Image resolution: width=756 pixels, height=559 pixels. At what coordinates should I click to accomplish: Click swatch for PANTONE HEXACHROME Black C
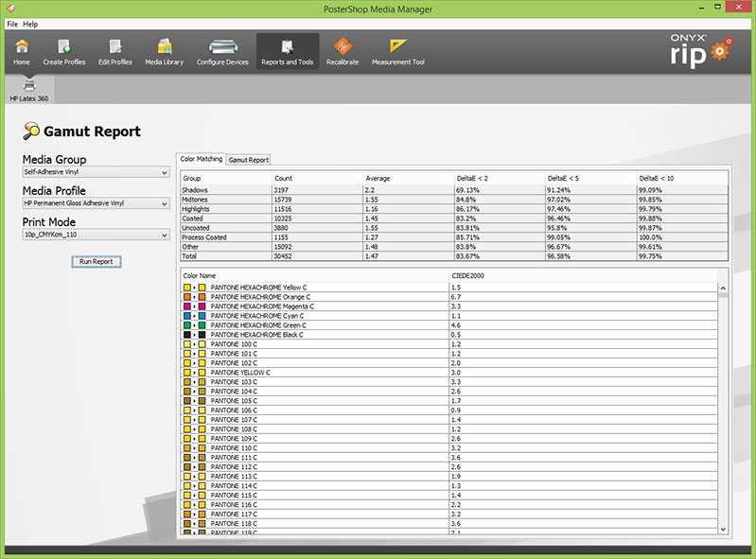point(194,335)
